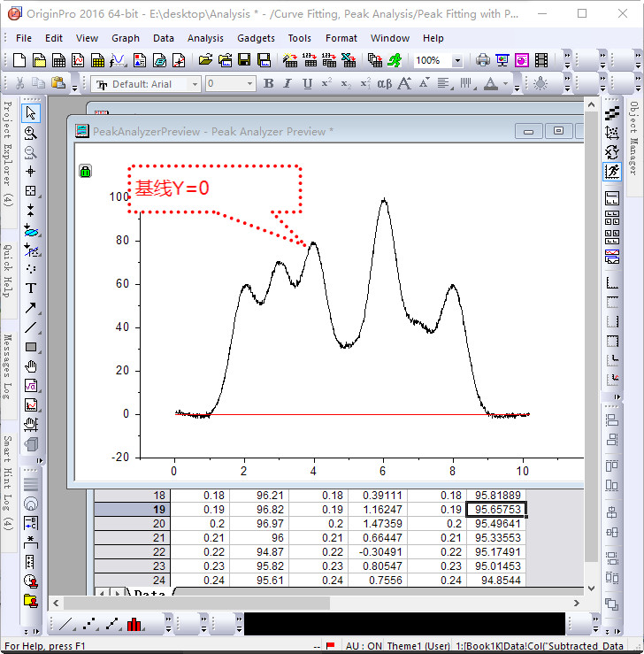Apply Superscript formatting
This screenshot has width=644, height=654.
[x=326, y=84]
